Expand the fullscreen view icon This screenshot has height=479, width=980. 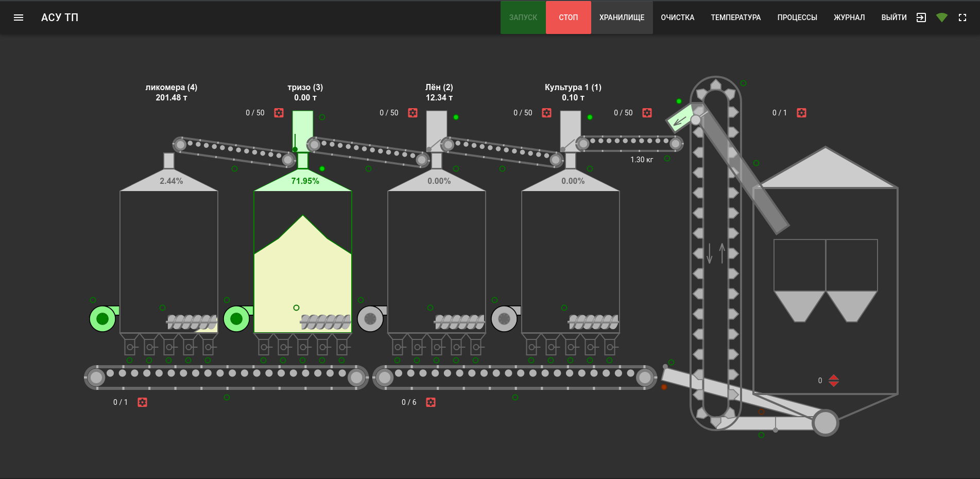[963, 17]
